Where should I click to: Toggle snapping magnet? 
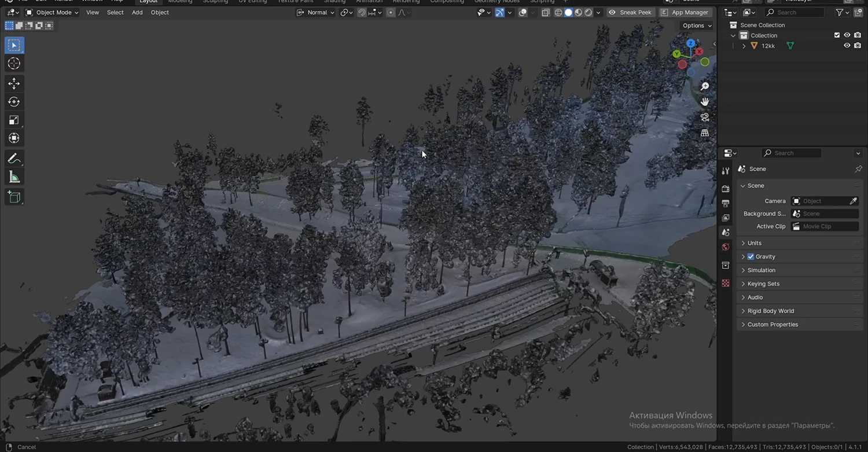click(x=362, y=12)
